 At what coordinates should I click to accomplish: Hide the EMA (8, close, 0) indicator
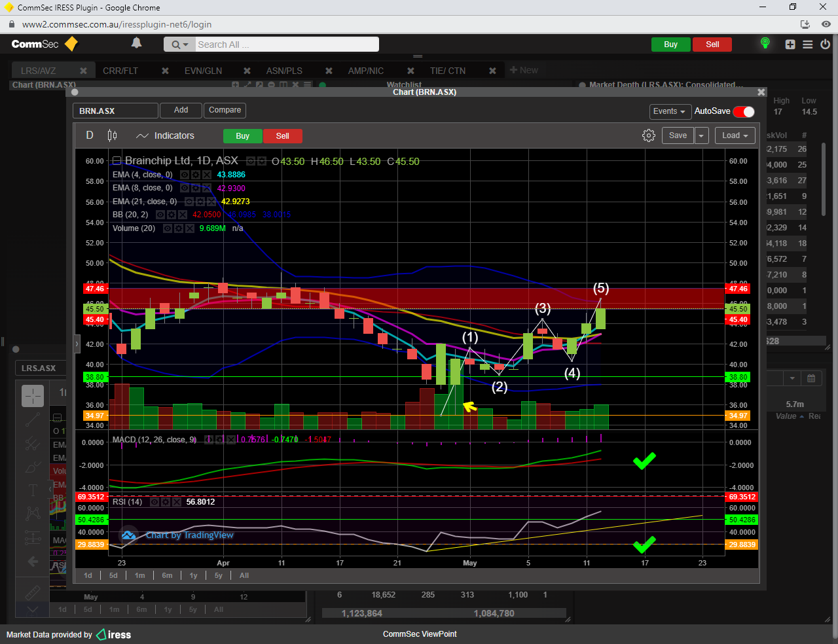click(x=185, y=188)
